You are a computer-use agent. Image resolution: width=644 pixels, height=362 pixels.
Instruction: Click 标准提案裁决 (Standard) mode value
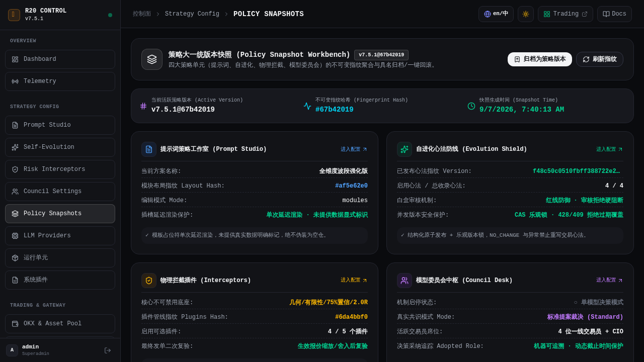pos(585,317)
